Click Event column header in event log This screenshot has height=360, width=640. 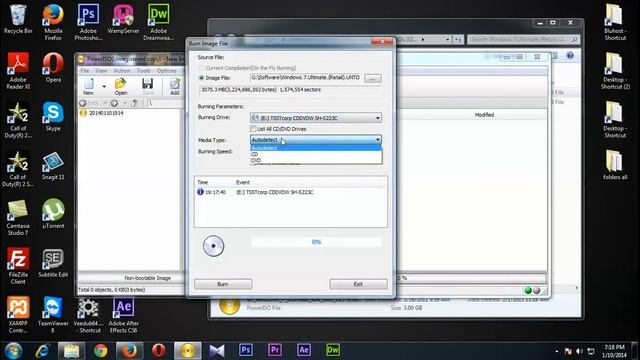[x=243, y=182]
